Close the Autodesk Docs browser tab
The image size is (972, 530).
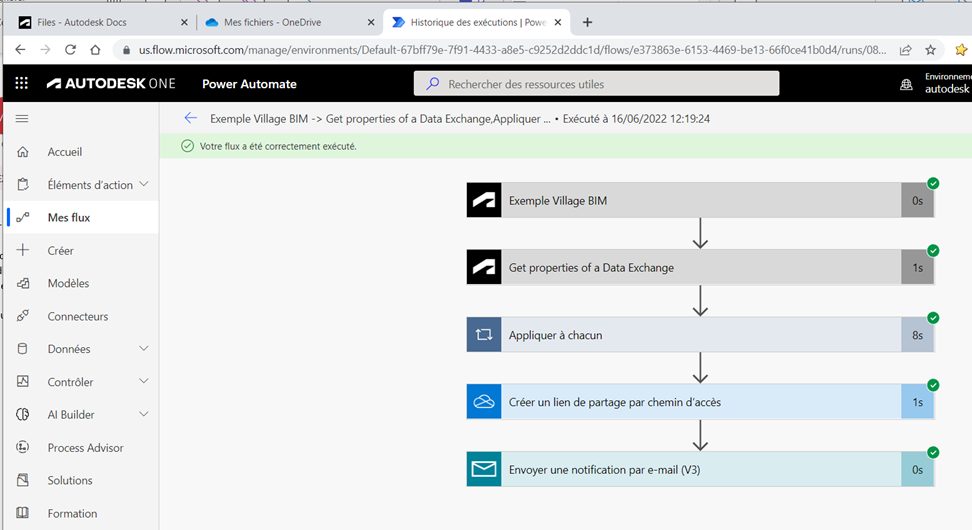(x=184, y=22)
